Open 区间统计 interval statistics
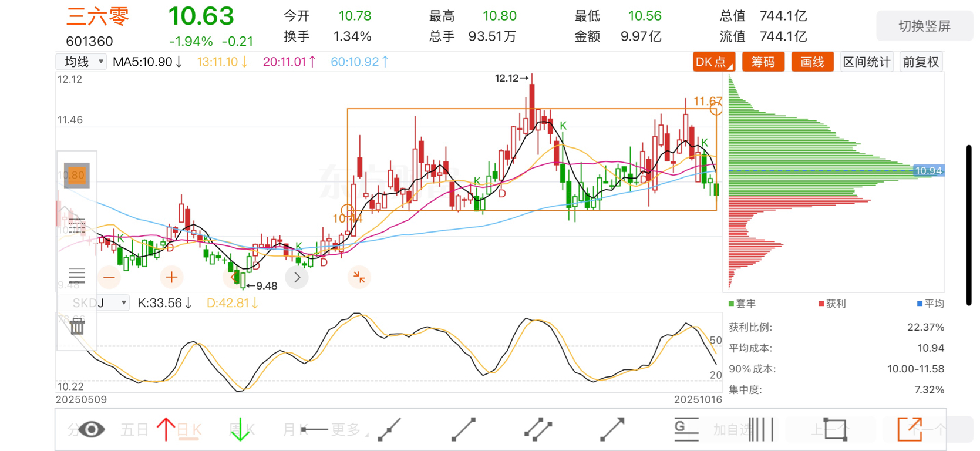Image resolution: width=980 pixels, height=451 pixels. (x=867, y=62)
